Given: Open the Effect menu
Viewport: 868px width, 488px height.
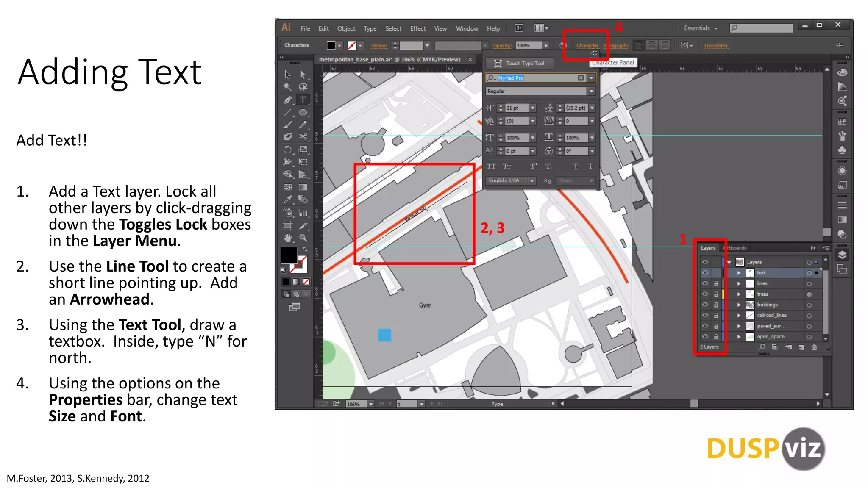Looking at the screenshot, I should [418, 28].
